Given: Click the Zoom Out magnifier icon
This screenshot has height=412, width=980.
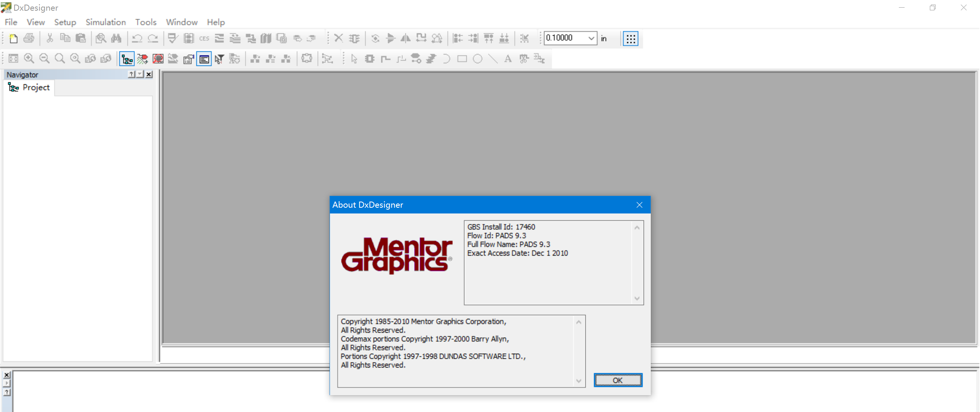Looking at the screenshot, I should (44, 59).
